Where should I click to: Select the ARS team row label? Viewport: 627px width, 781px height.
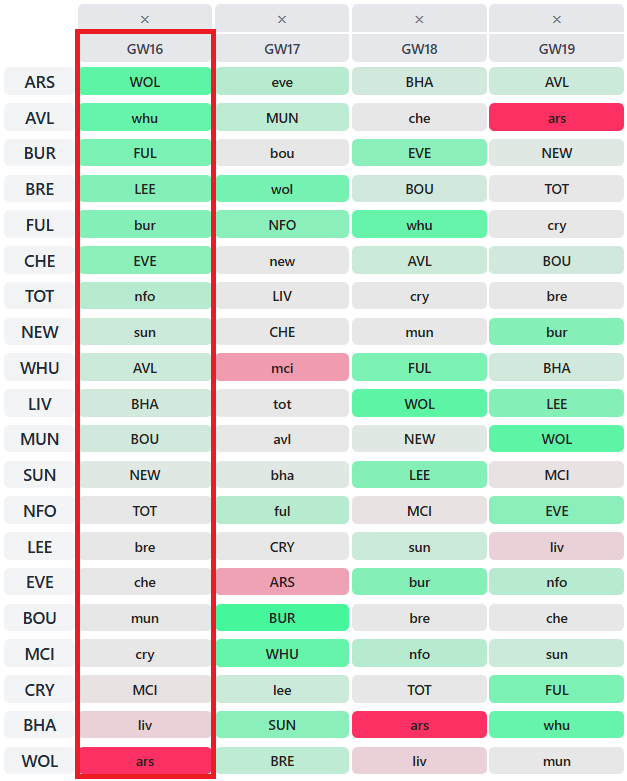[40, 82]
